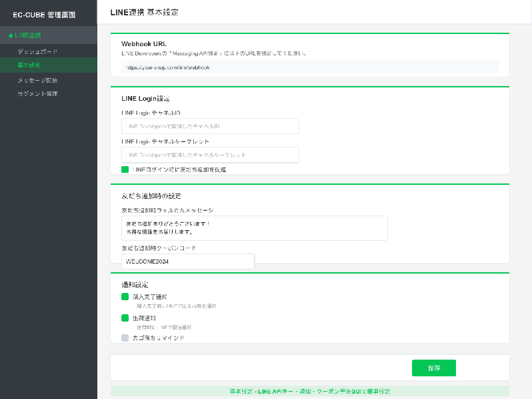Image resolution: width=532 pixels, height=399 pixels.
Task: Select the Webhook URL field
Action: 310,67
